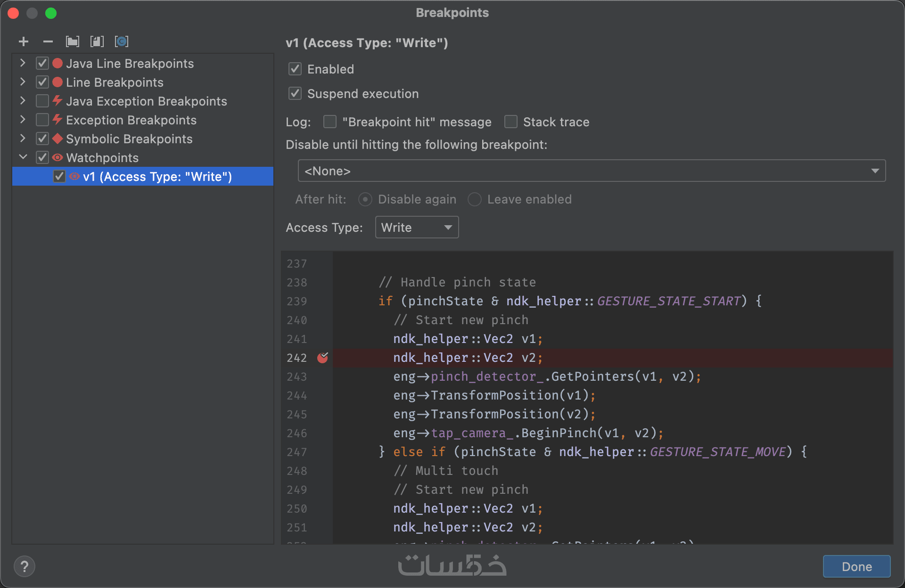Expand the Java Line Breakpoints group
905x588 pixels.
pyautogui.click(x=23, y=63)
